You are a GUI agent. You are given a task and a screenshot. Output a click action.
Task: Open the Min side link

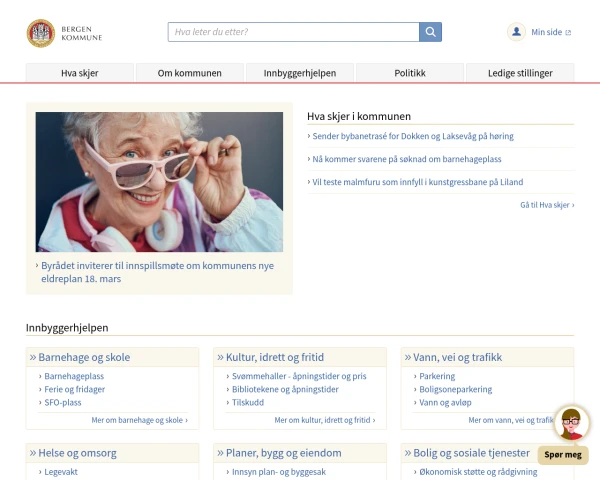pos(551,32)
